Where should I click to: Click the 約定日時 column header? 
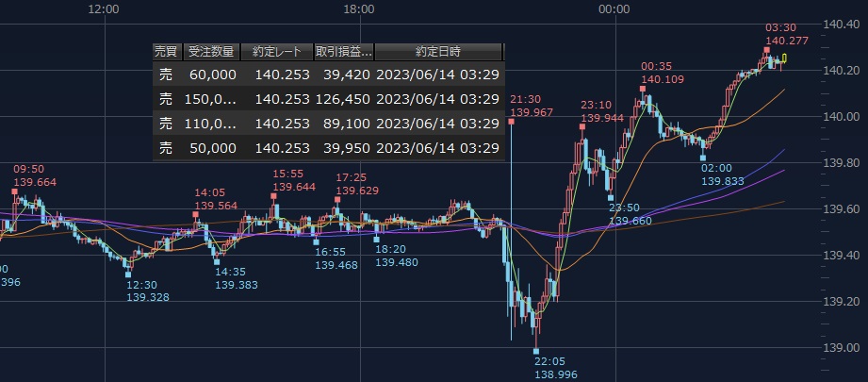click(x=438, y=52)
